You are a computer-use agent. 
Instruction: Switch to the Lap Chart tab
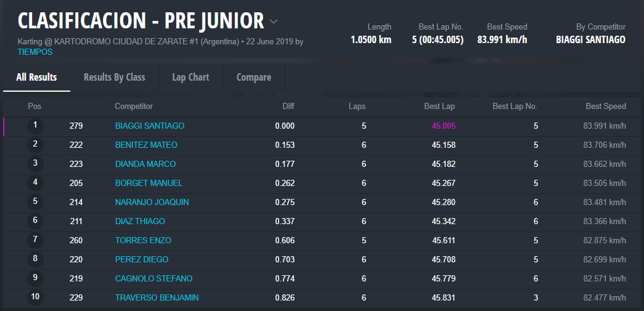tap(190, 77)
